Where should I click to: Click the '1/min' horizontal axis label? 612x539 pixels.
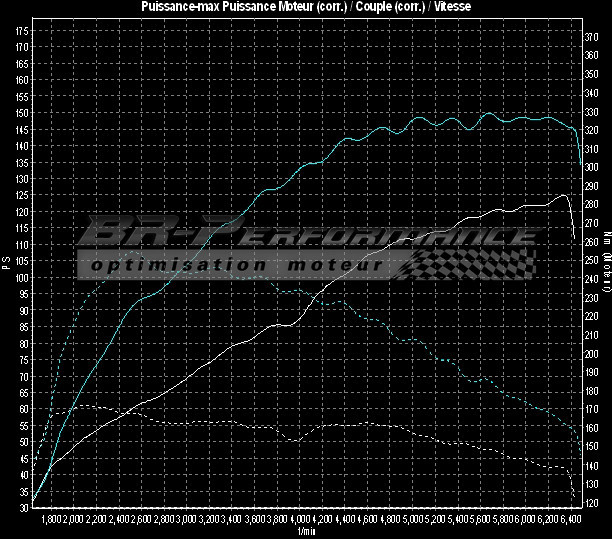pyautogui.click(x=305, y=531)
